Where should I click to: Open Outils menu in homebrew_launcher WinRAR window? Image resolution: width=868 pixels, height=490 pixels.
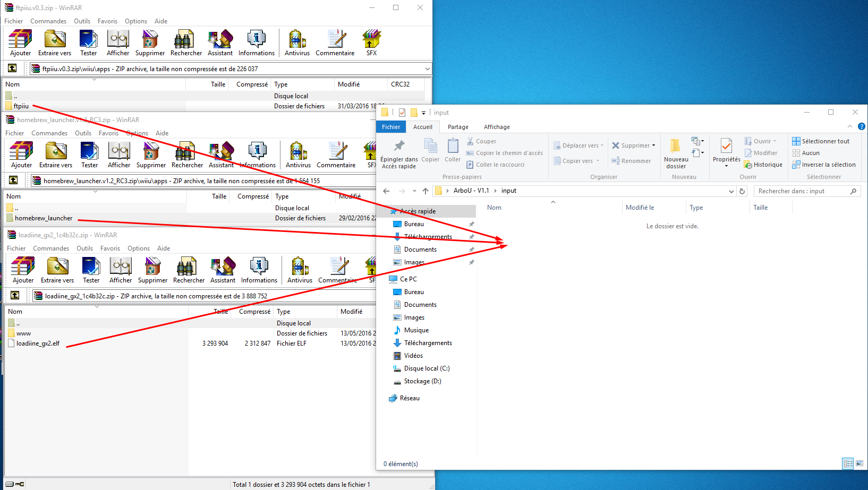(83, 133)
